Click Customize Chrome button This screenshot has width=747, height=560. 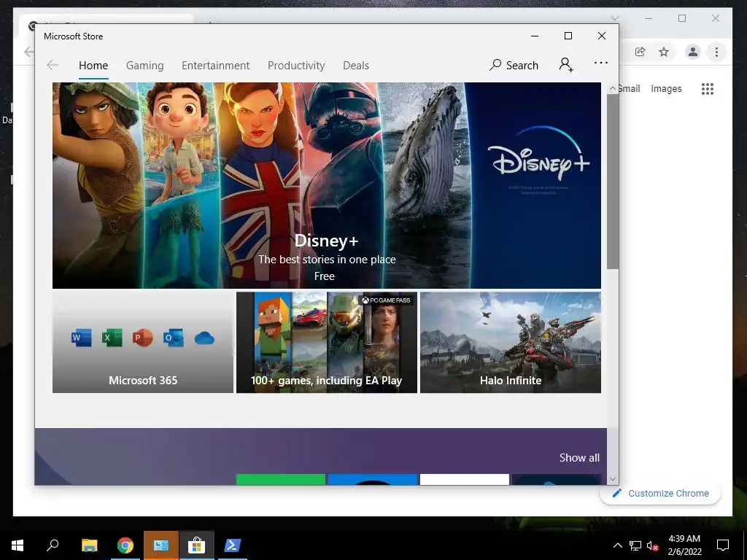tap(660, 494)
